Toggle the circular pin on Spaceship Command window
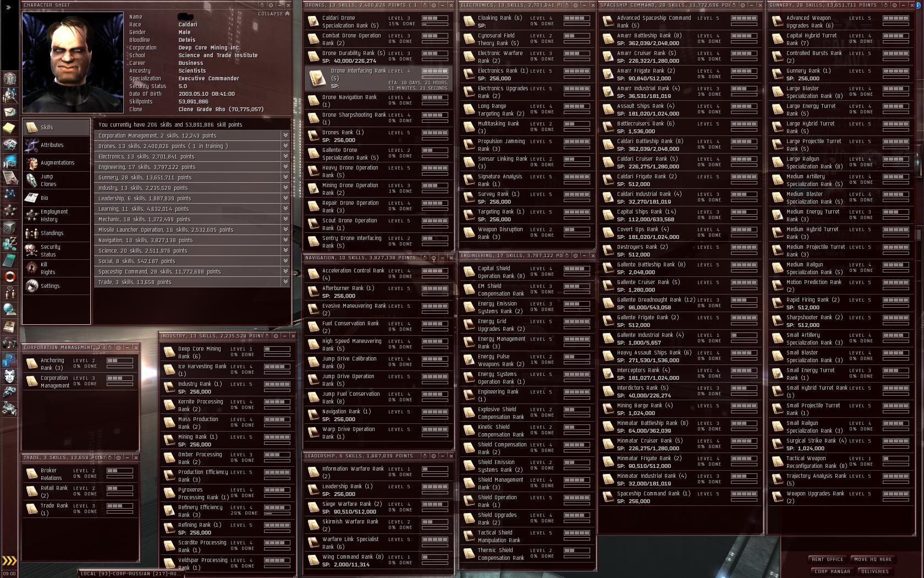This screenshot has height=578, width=924. 743,5
